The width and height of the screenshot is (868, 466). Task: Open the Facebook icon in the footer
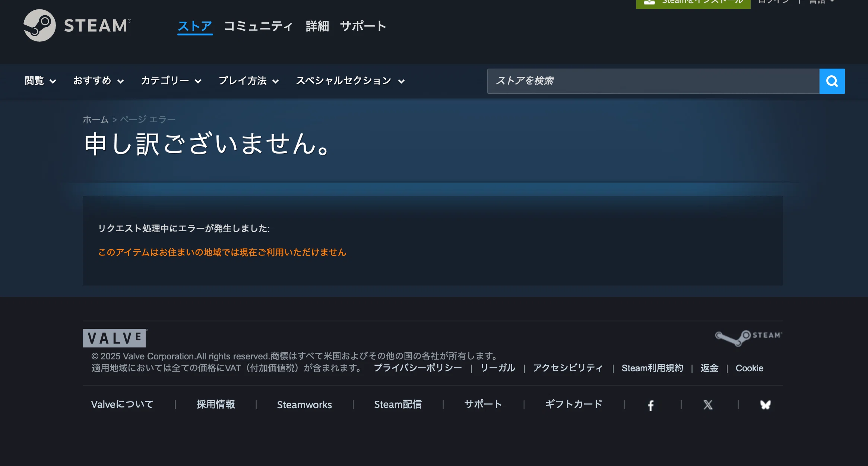click(651, 405)
